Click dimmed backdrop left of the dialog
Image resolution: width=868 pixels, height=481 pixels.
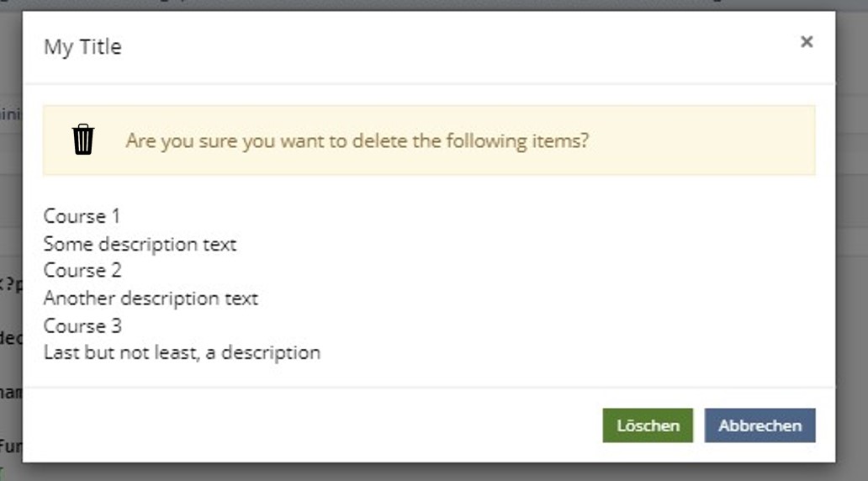(10, 210)
